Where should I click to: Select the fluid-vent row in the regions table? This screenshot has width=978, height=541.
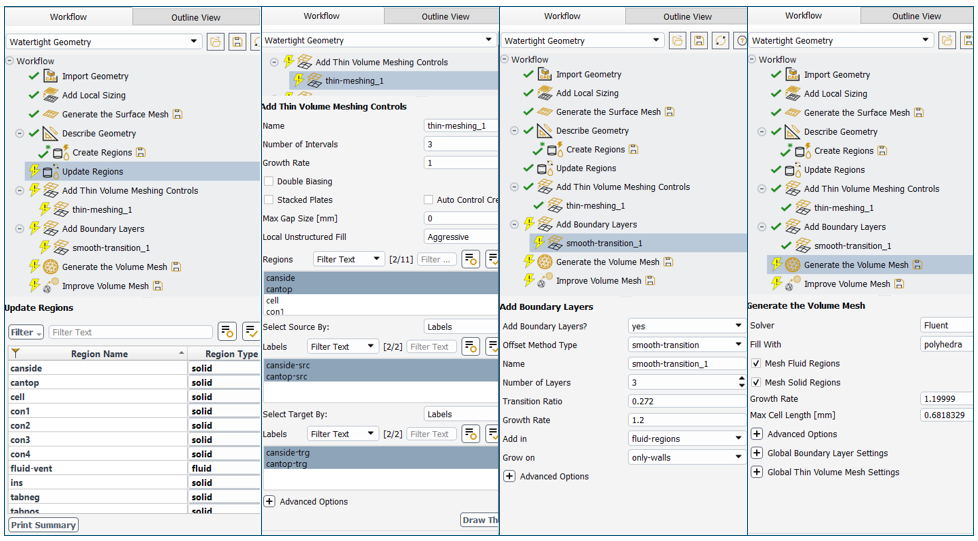tap(133, 468)
